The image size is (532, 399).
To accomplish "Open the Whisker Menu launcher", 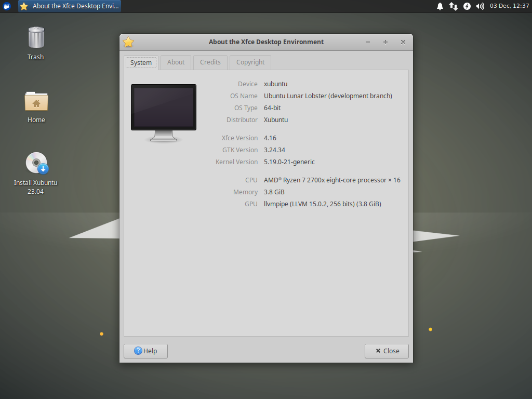I will point(6,6).
